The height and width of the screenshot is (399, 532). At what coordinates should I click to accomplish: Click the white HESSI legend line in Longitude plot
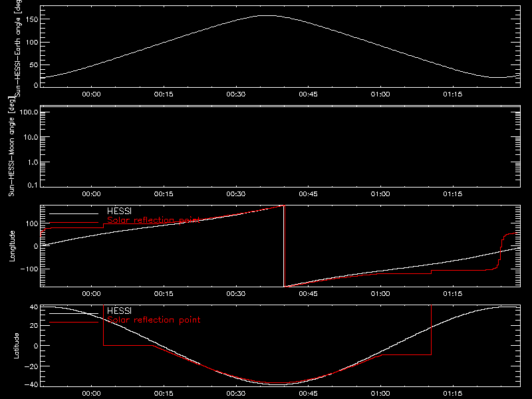click(74, 213)
